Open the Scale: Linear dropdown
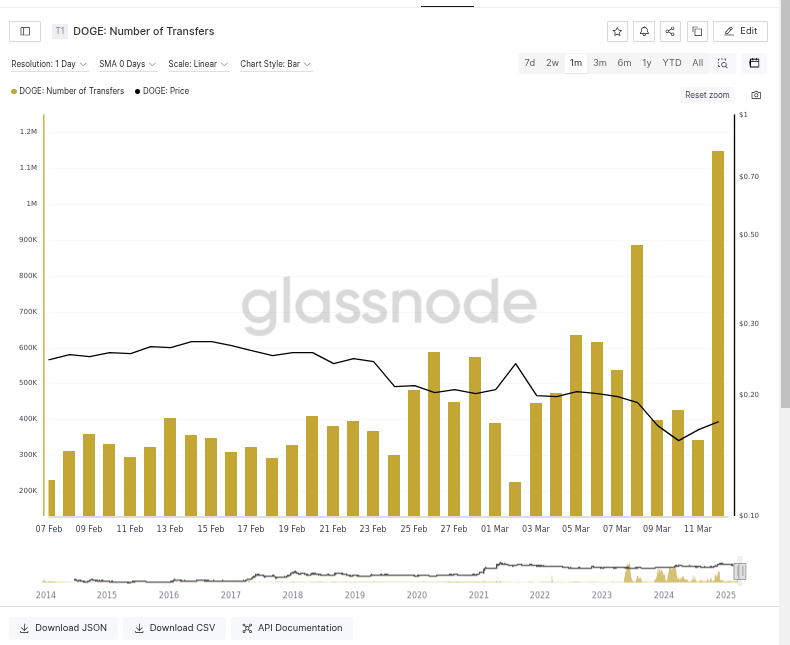This screenshot has width=790, height=645. pos(198,64)
